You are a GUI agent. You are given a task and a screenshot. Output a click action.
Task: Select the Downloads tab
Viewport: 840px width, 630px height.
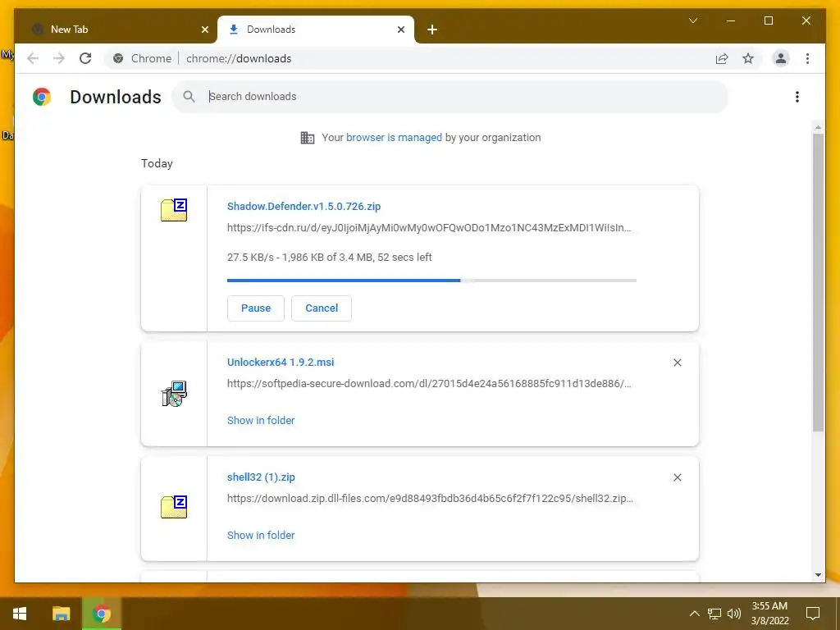tap(316, 30)
